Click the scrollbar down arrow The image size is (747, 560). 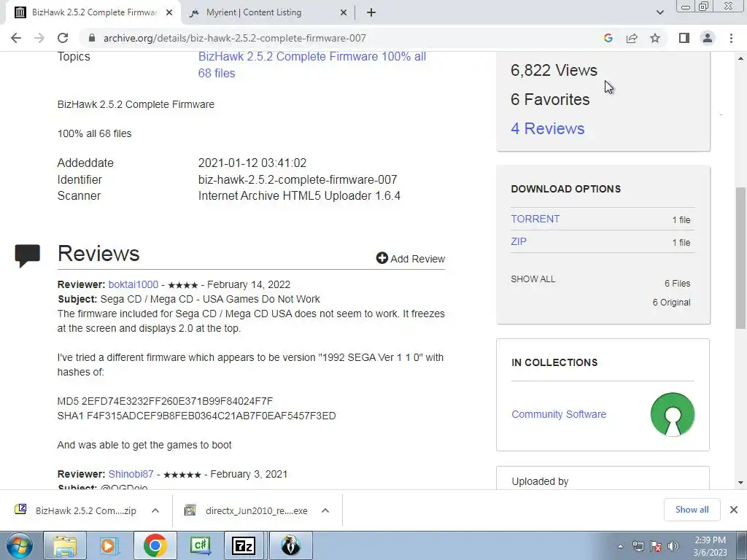tap(740, 483)
